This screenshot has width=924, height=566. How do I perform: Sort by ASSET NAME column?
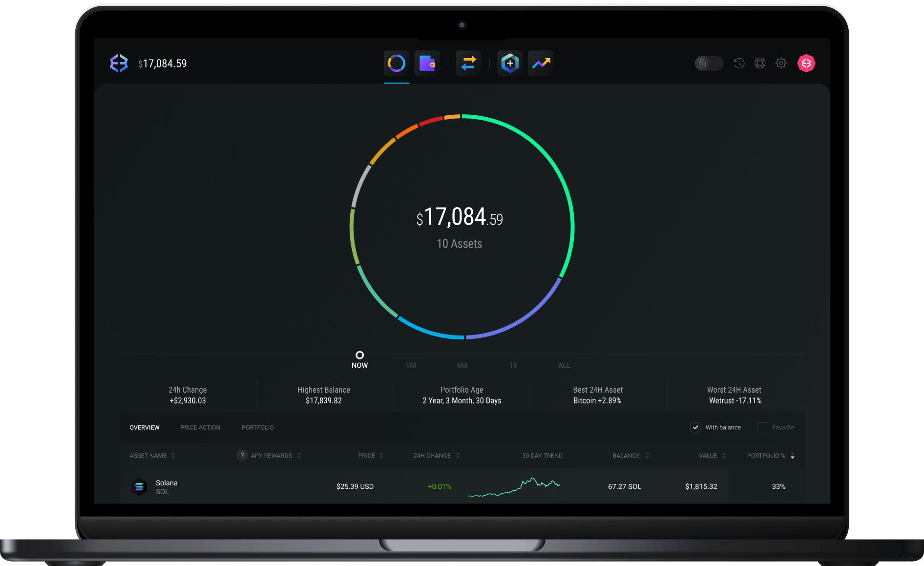tap(152, 456)
